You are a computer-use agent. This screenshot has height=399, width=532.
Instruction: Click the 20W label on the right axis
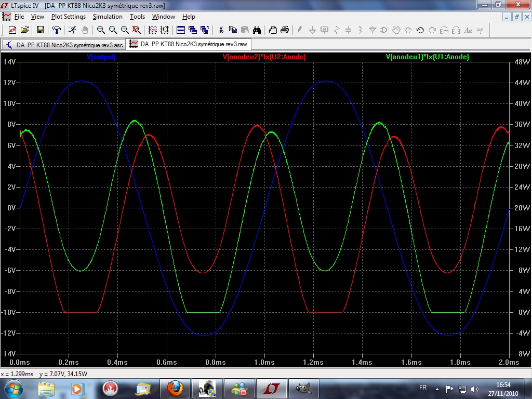[x=522, y=208]
